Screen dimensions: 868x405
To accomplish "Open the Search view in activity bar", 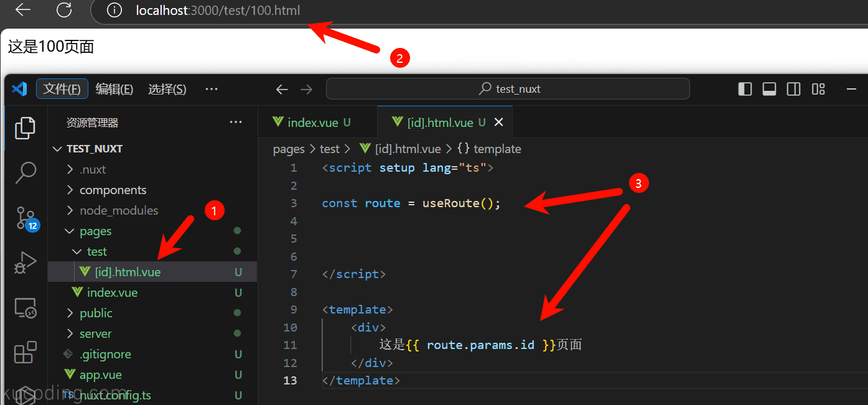I will pos(26,172).
